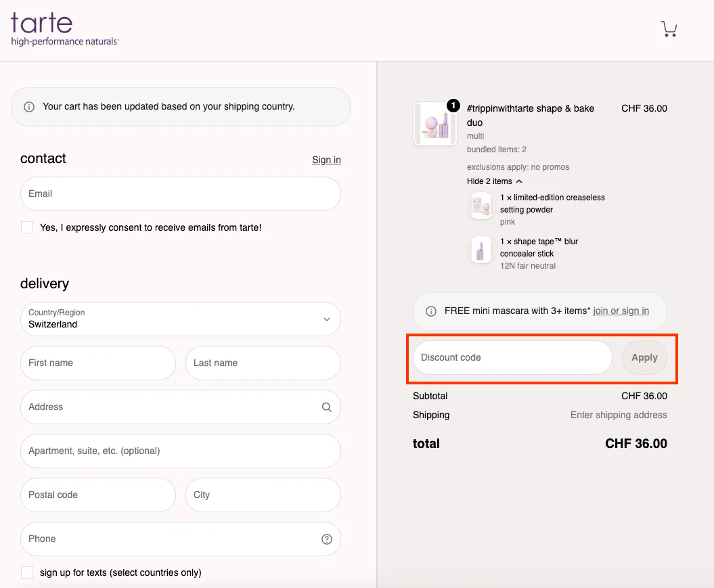Click the quantity badge on the duo product image
Screen dimensions: 714x588
[452, 106]
